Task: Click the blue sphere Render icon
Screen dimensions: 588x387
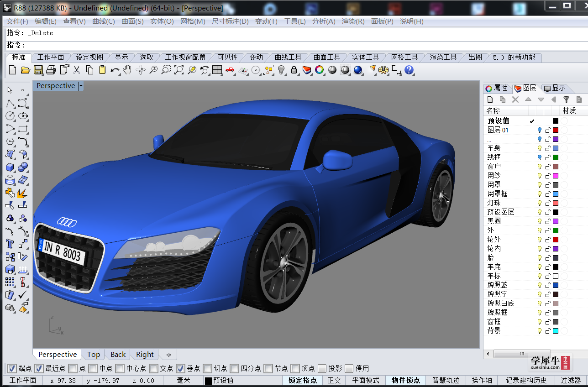Action: (358, 70)
